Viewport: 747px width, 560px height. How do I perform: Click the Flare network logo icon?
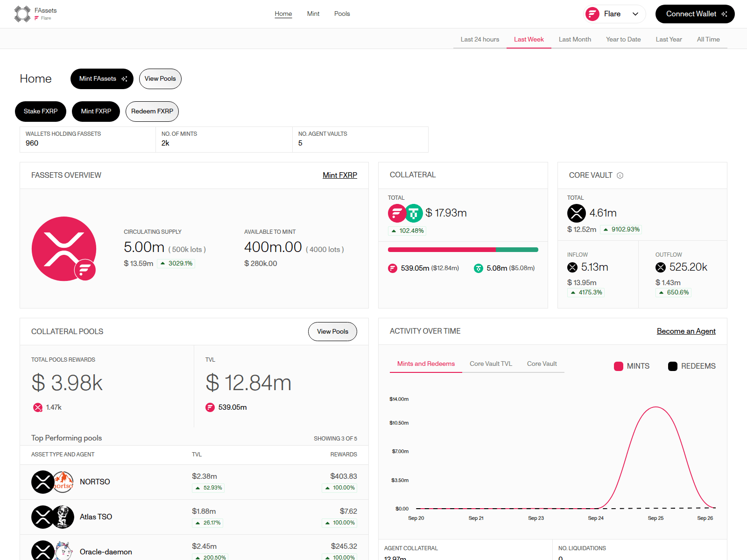tap(592, 14)
